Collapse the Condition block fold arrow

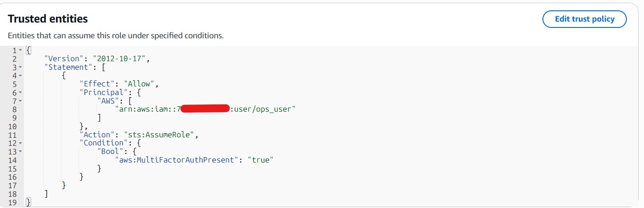click(x=20, y=143)
